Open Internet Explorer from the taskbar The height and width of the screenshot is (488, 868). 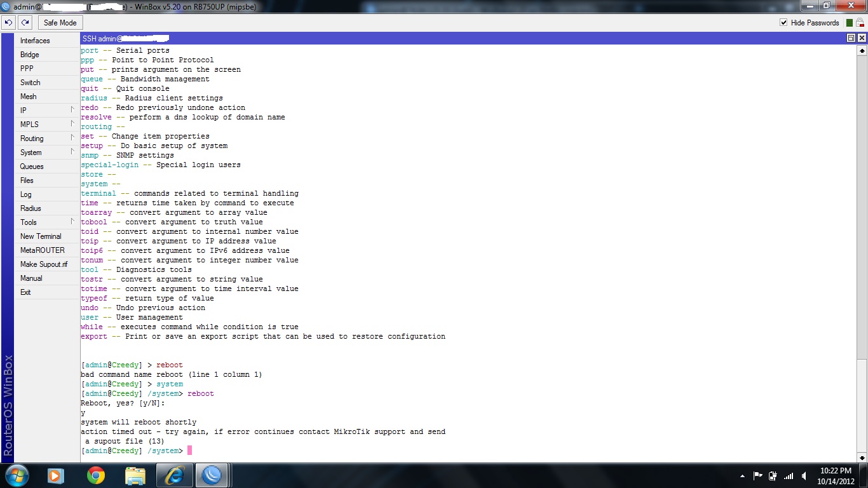point(173,475)
